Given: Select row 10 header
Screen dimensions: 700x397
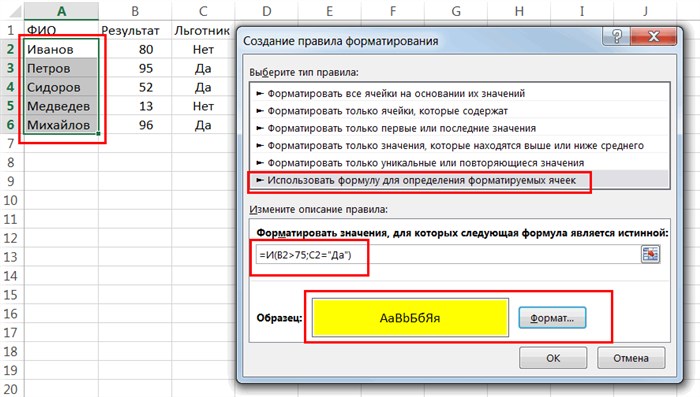Looking at the screenshot, I should pos(11,201).
